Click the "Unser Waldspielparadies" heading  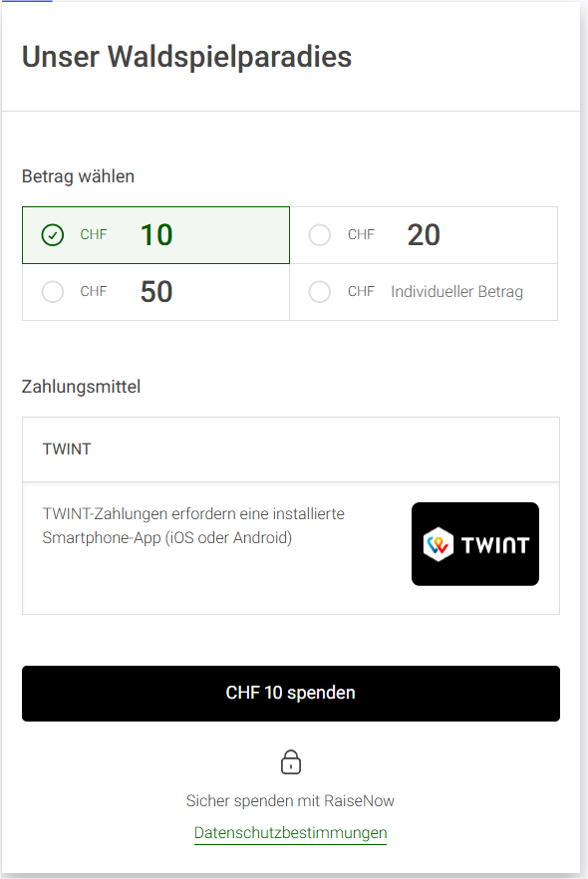click(x=185, y=57)
